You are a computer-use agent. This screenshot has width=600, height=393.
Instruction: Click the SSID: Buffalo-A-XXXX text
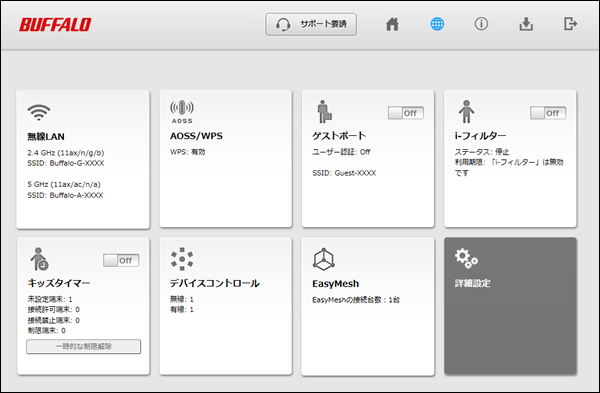click(65, 195)
